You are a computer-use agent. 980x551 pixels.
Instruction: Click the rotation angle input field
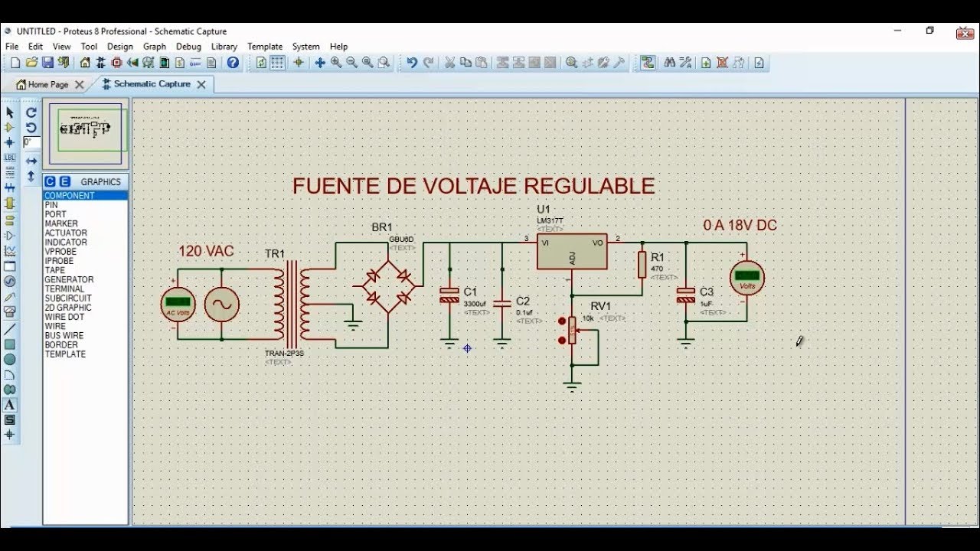click(x=31, y=142)
